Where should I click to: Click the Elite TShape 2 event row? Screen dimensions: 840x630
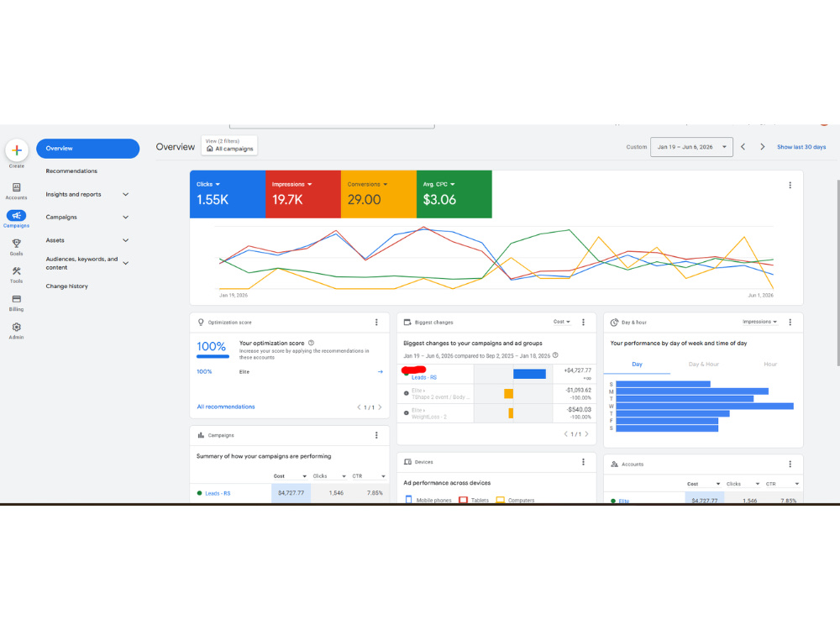pyautogui.click(x=496, y=394)
